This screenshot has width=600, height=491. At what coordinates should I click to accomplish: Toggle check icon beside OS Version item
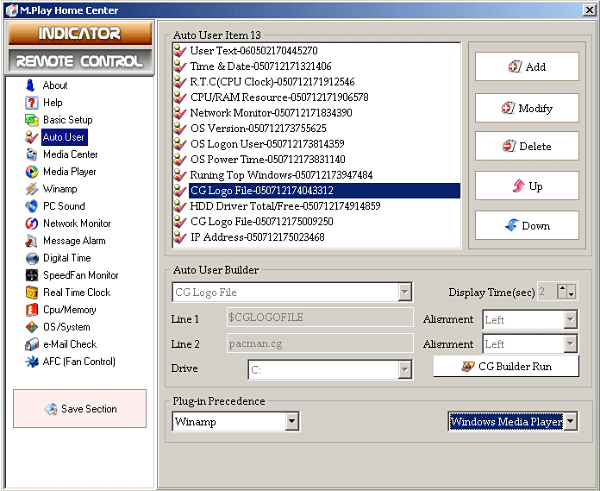coord(180,128)
